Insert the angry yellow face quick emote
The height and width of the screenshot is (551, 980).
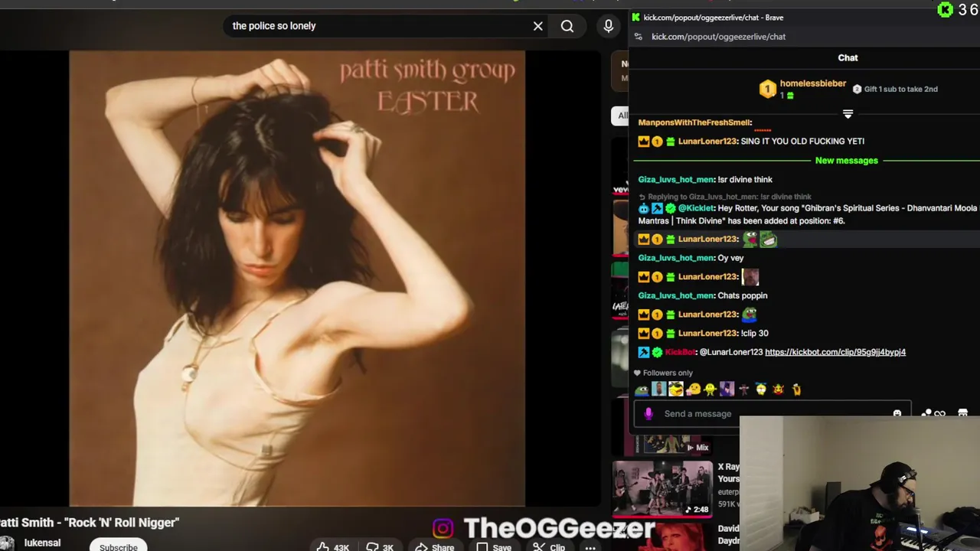[675, 390]
